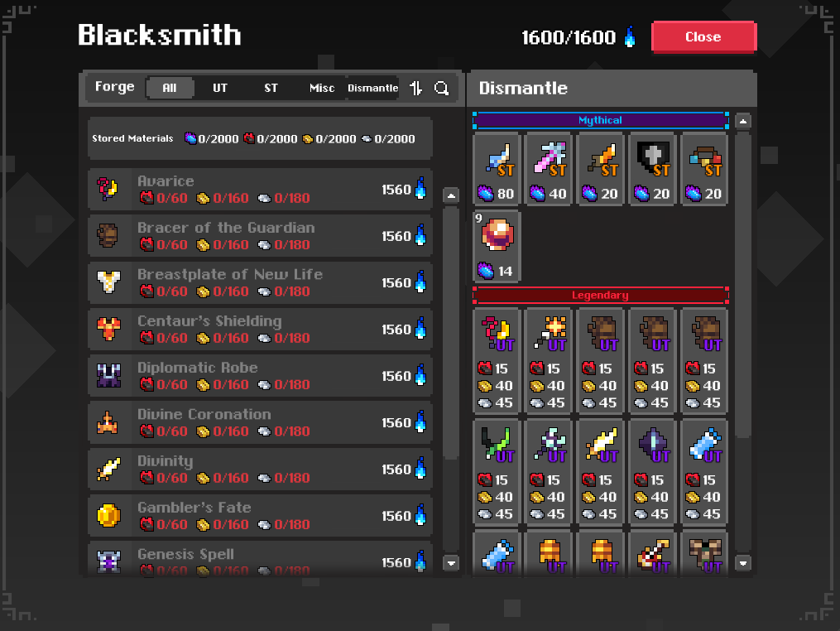Choose Divinity recipe in forge list
840x631 pixels.
click(x=260, y=469)
